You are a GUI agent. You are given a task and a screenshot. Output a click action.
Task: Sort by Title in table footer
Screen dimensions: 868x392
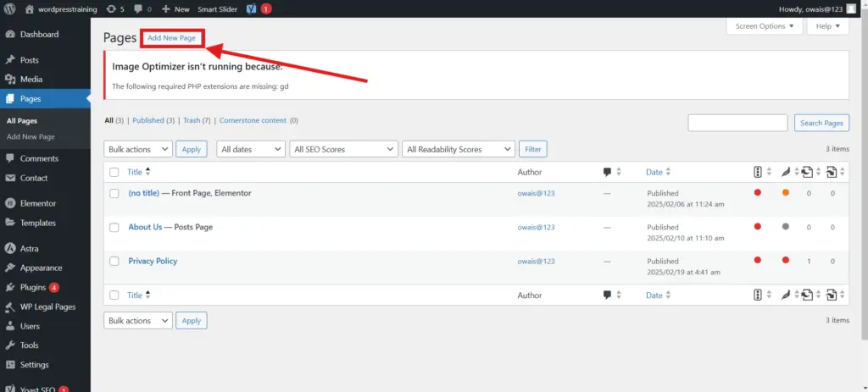pos(139,295)
